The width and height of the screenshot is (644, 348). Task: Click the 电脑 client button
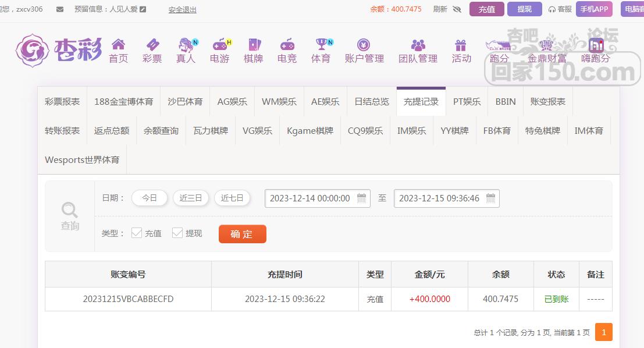point(632,9)
